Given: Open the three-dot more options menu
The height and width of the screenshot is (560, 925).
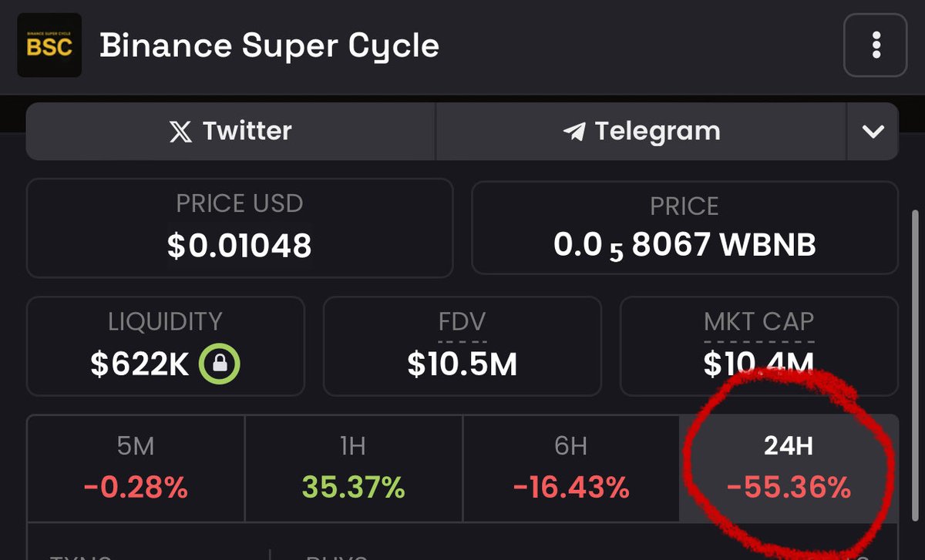Looking at the screenshot, I should (x=875, y=45).
